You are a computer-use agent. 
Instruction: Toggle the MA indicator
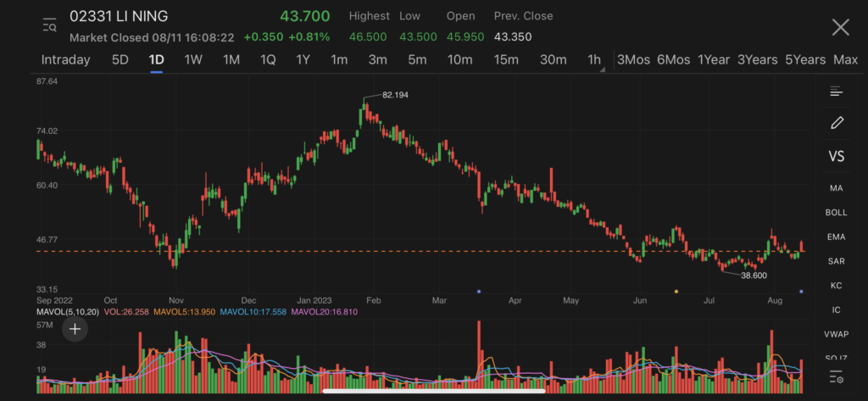(x=836, y=188)
